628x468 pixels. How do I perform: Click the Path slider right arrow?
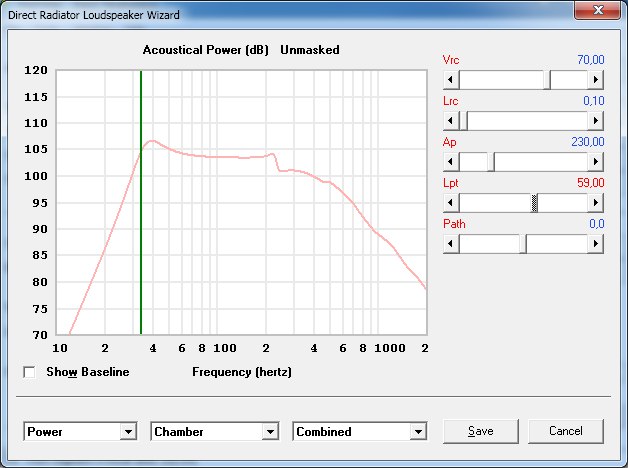pyautogui.click(x=596, y=243)
